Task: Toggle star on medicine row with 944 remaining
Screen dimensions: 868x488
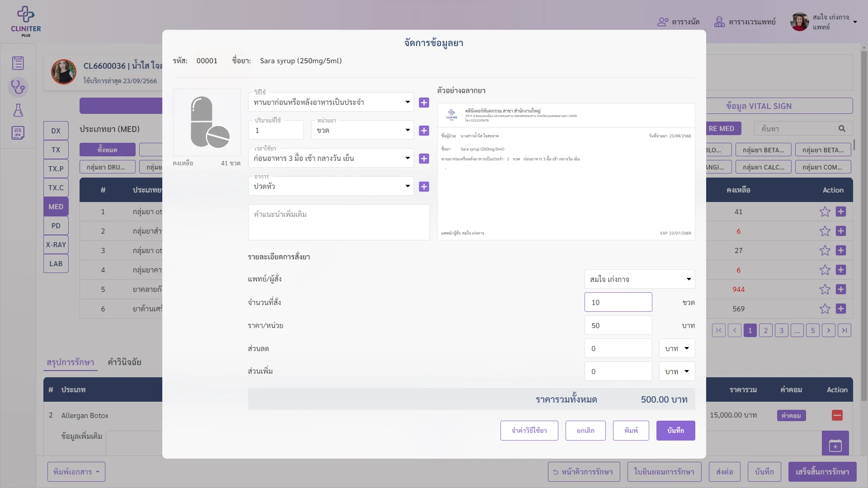Action: [825, 289]
